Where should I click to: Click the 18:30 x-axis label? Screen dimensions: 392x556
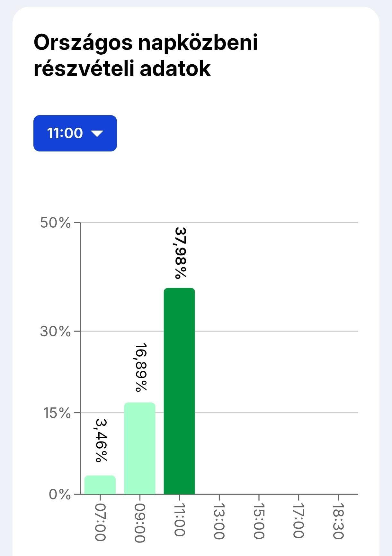click(x=338, y=522)
